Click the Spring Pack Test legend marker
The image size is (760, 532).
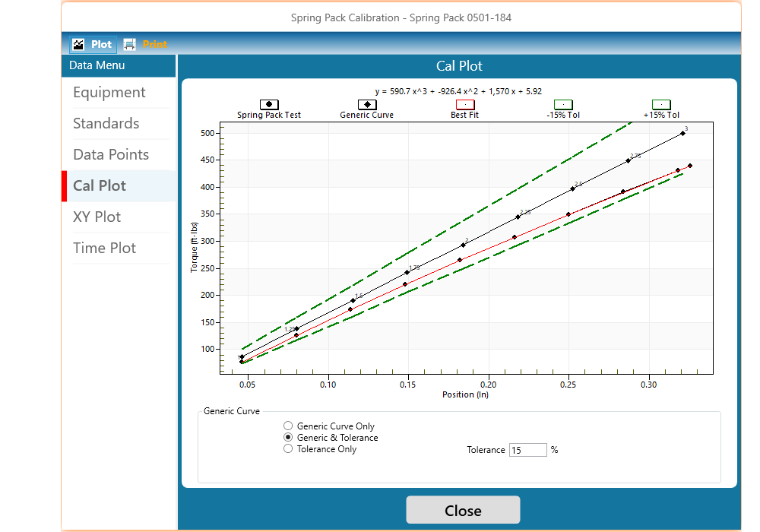click(x=269, y=105)
